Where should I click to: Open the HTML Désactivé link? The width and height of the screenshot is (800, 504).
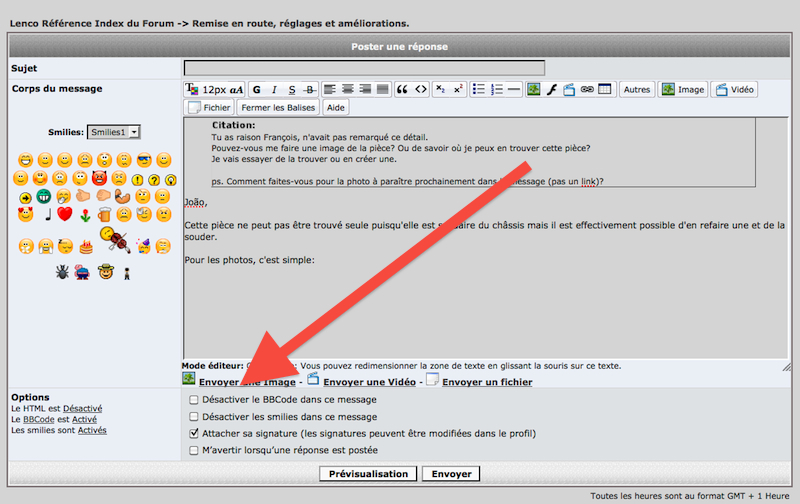tap(83, 409)
